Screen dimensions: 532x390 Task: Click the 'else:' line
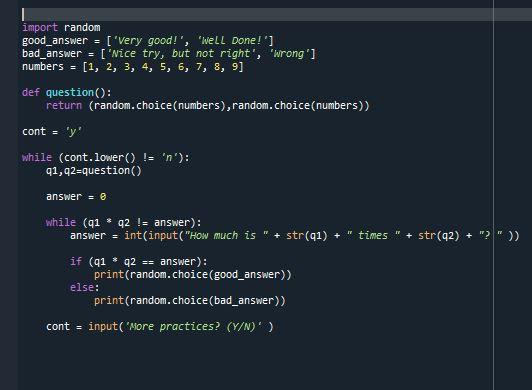click(84, 288)
